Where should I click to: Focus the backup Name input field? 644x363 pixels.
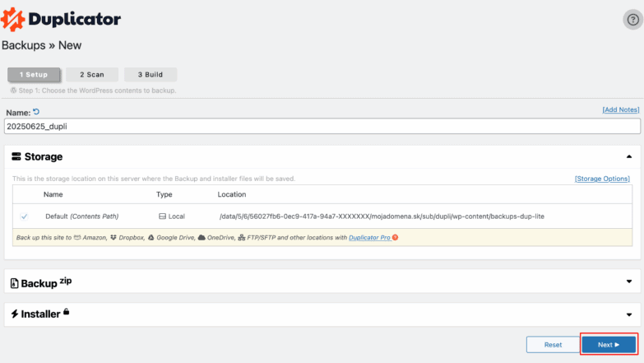tap(322, 126)
